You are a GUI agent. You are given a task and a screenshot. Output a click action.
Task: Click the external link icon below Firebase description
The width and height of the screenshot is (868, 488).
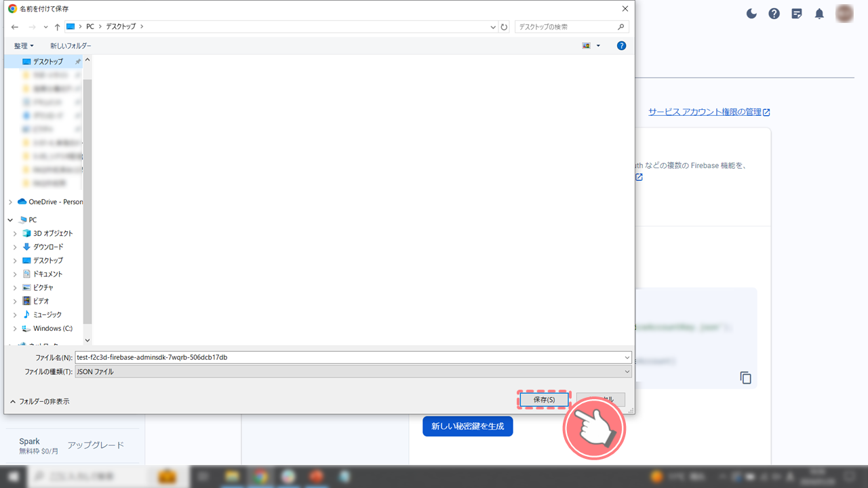pyautogui.click(x=639, y=177)
